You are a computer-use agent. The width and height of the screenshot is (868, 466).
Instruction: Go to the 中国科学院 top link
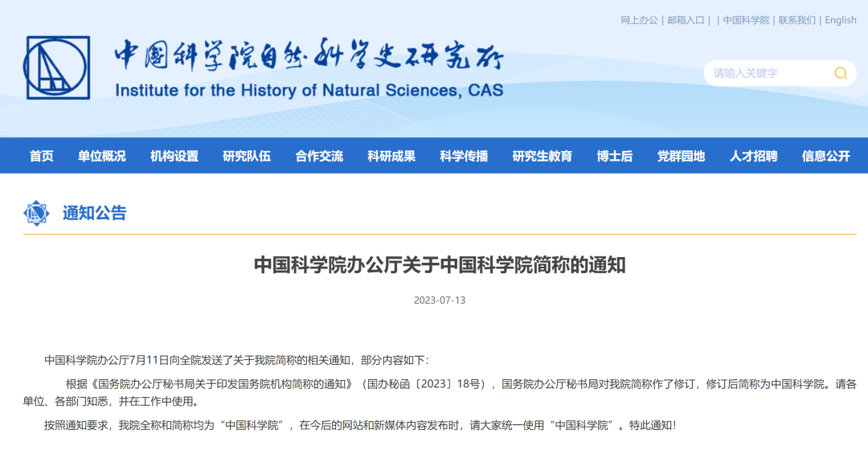(x=745, y=20)
